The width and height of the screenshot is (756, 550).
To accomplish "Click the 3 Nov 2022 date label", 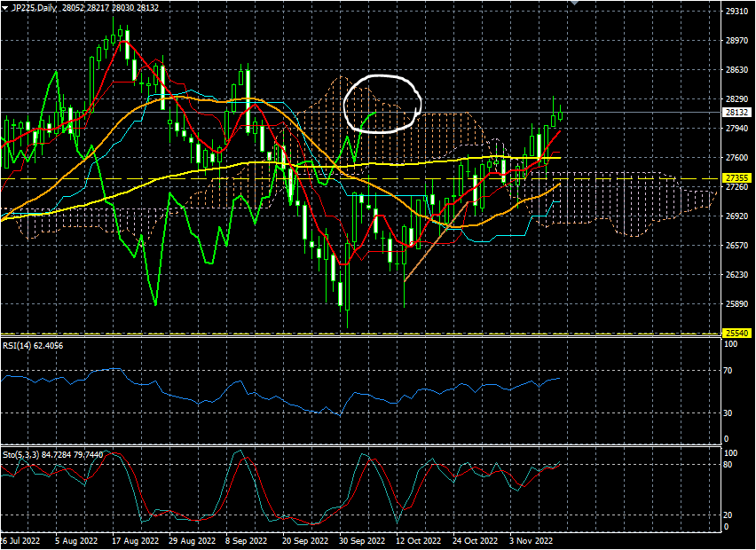I will pos(532,541).
